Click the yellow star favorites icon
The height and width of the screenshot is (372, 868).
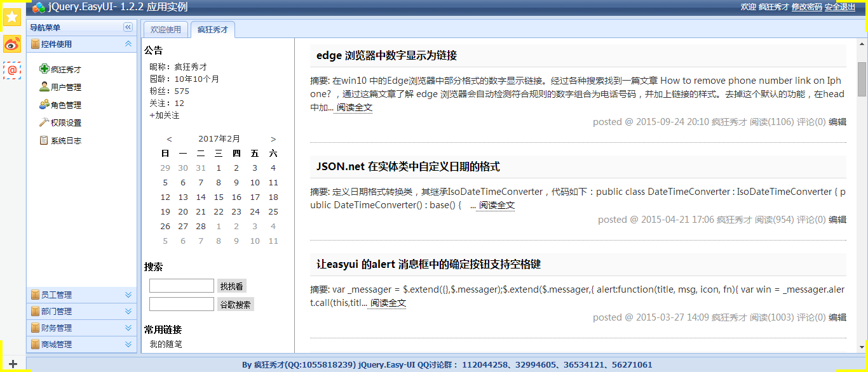tap(11, 17)
